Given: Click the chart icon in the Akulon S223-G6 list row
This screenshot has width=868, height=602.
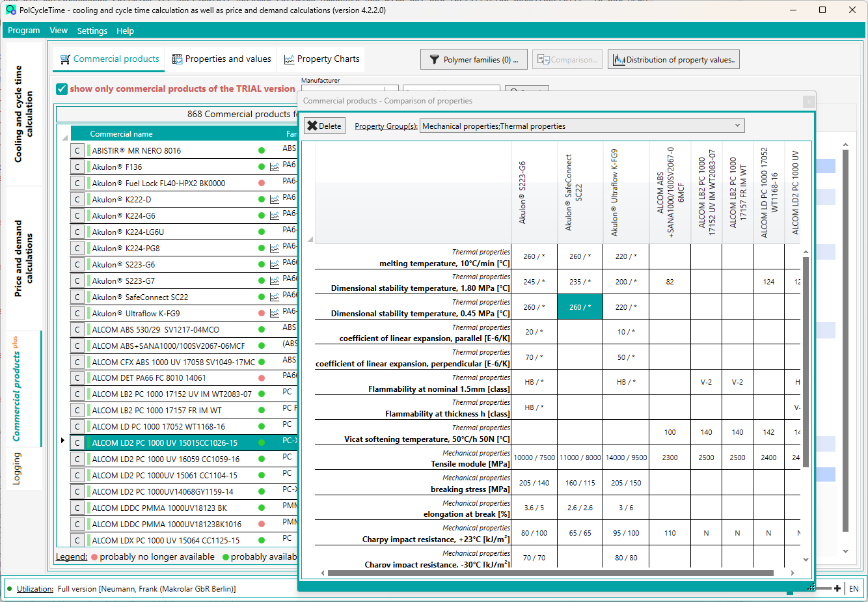Looking at the screenshot, I should point(275,265).
